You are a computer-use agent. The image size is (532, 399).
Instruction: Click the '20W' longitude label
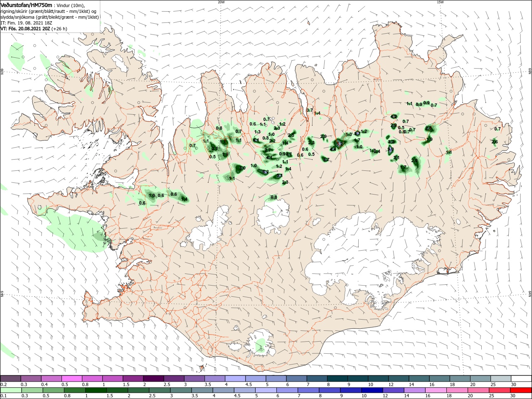[x=221, y=2]
